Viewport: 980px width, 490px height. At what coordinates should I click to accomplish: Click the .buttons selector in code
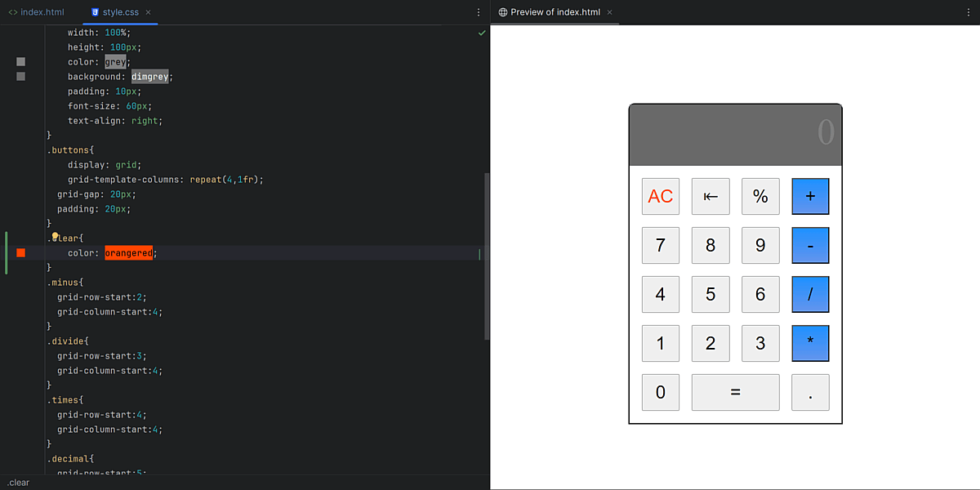71,150
